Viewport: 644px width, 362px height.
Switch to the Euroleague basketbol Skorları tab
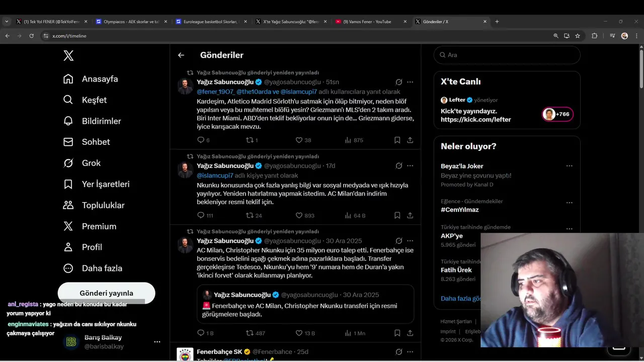pos(211,22)
